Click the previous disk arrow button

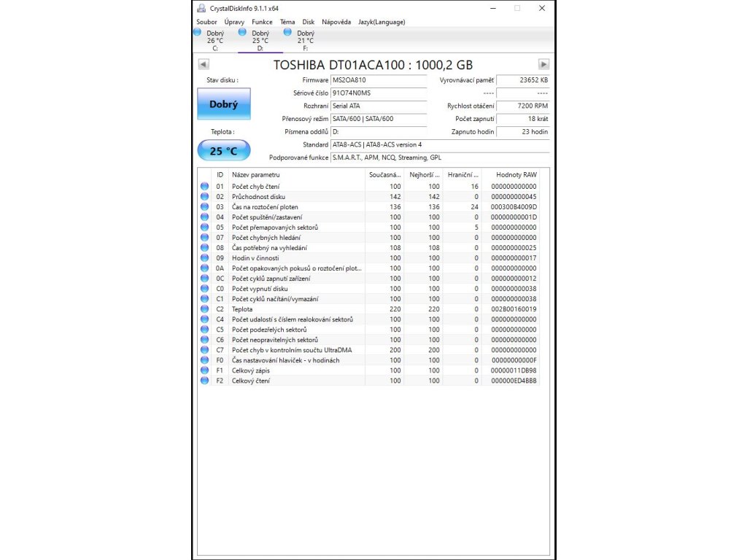pos(204,65)
